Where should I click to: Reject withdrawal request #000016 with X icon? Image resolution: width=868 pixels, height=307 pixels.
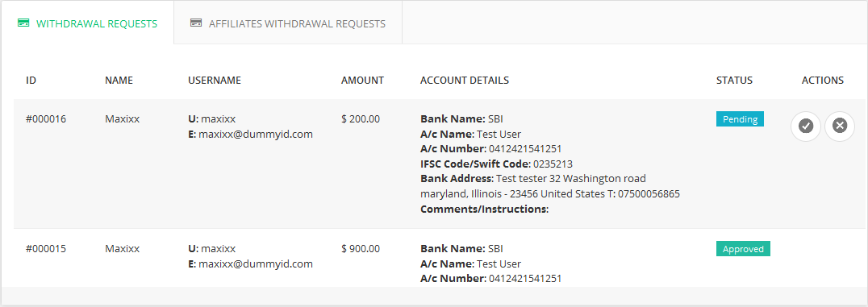pos(840,127)
